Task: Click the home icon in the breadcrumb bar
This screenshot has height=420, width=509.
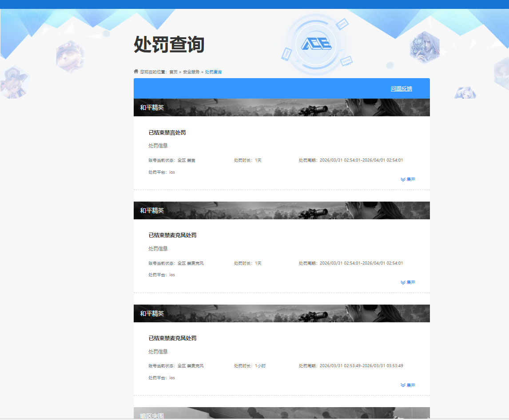Action: pos(136,71)
